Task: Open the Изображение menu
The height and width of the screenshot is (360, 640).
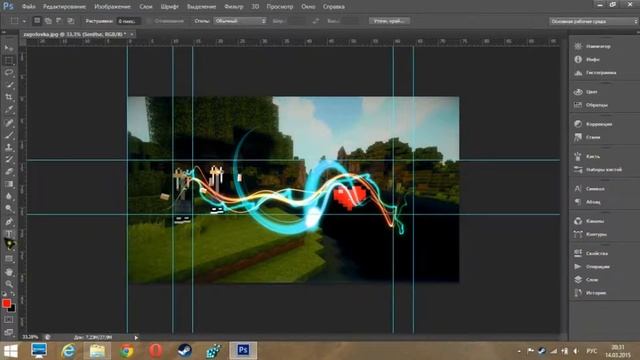Action: point(113,7)
